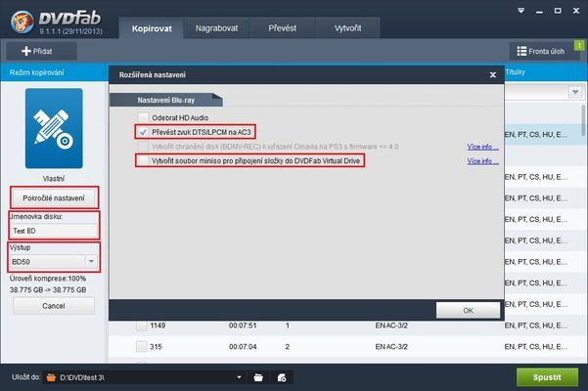Select the Nastavení Blu-ray tab
Image resolution: width=588 pixels, height=391 pixels.
pyautogui.click(x=166, y=100)
